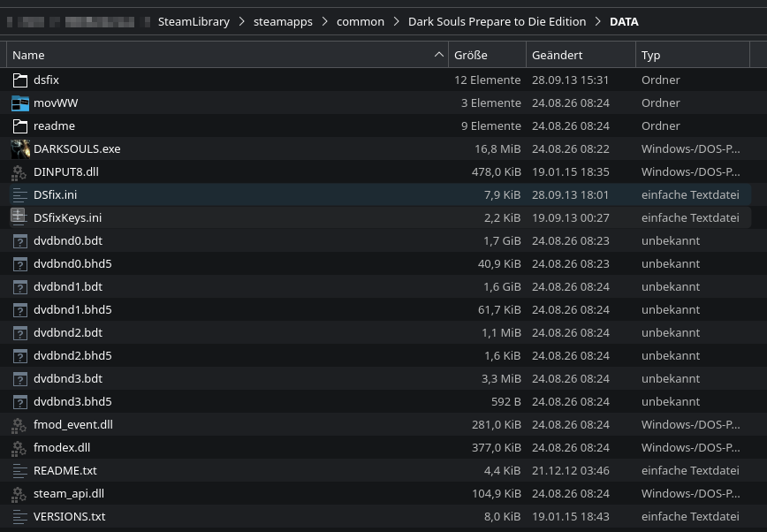The height and width of the screenshot is (532, 767).
Task: Click the 3 Elemente size cell
Action: tap(490, 103)
